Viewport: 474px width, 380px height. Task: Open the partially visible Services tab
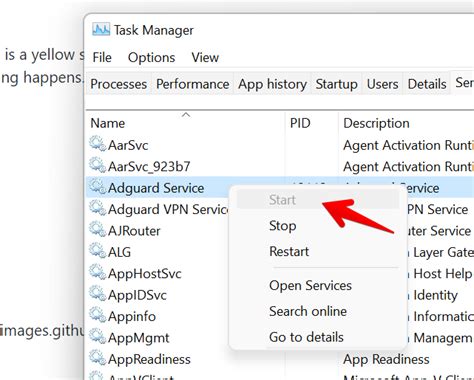(x=463, y=83)
